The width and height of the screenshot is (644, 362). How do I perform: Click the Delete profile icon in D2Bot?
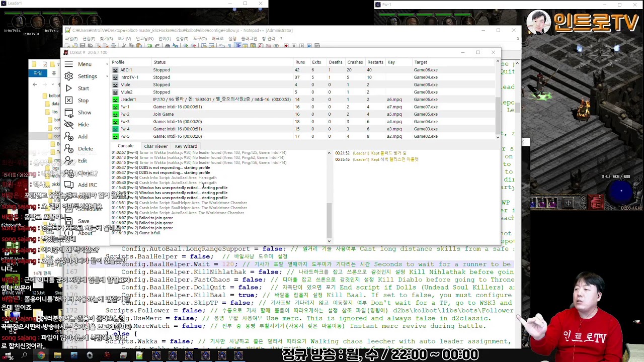tap(68, 149)
